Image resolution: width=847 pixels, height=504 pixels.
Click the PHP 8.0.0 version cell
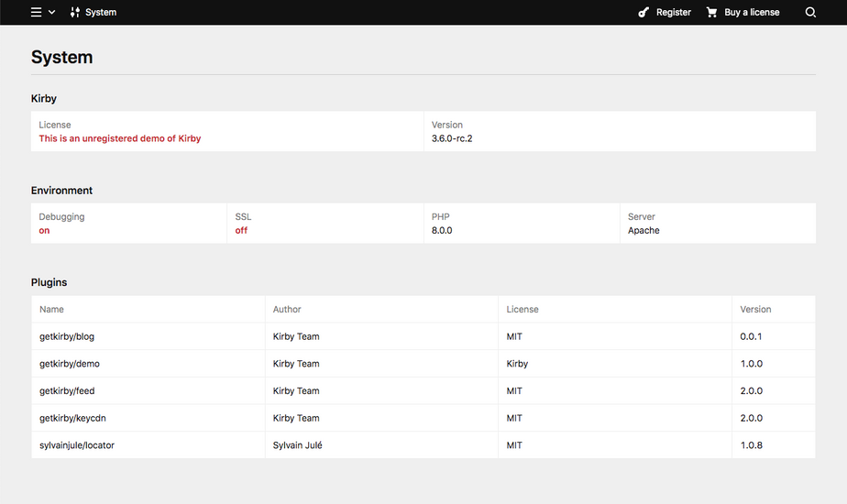pos(442,230)
